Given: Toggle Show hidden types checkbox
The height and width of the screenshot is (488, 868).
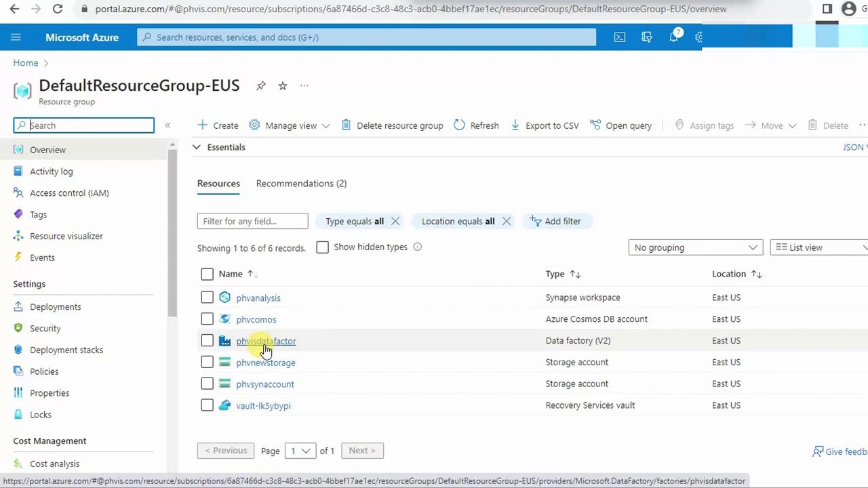Looking at the screenshot, I should click(323, 247).
